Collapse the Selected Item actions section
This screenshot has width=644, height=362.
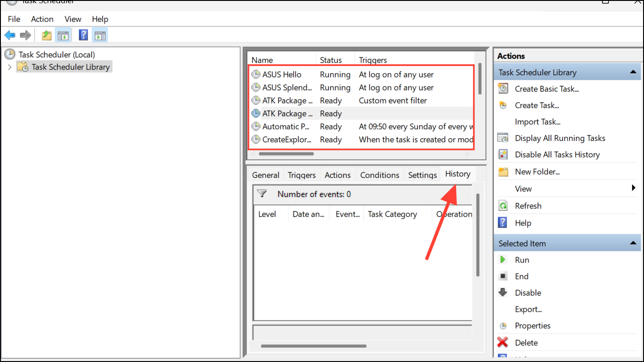click(x=633, y=243)
